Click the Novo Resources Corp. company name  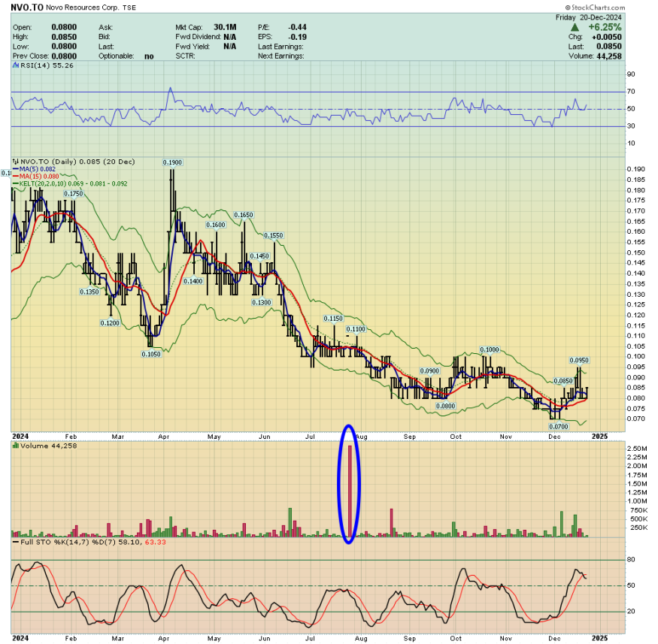83,8
